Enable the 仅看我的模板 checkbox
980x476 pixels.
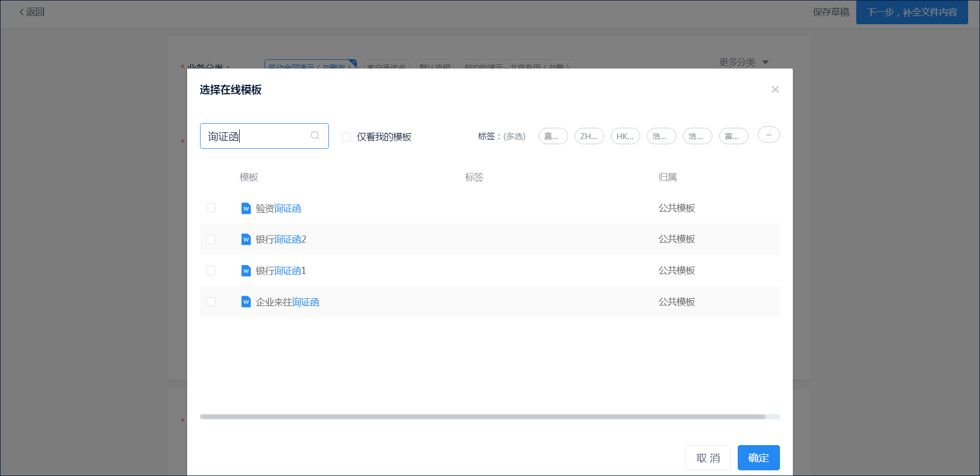346,137
